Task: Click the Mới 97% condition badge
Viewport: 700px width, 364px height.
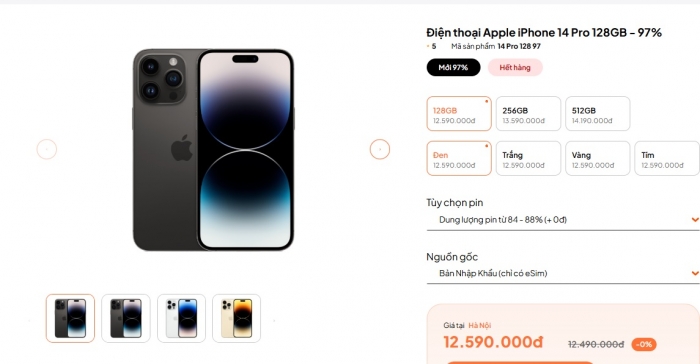Action: (x=453, y=67)
